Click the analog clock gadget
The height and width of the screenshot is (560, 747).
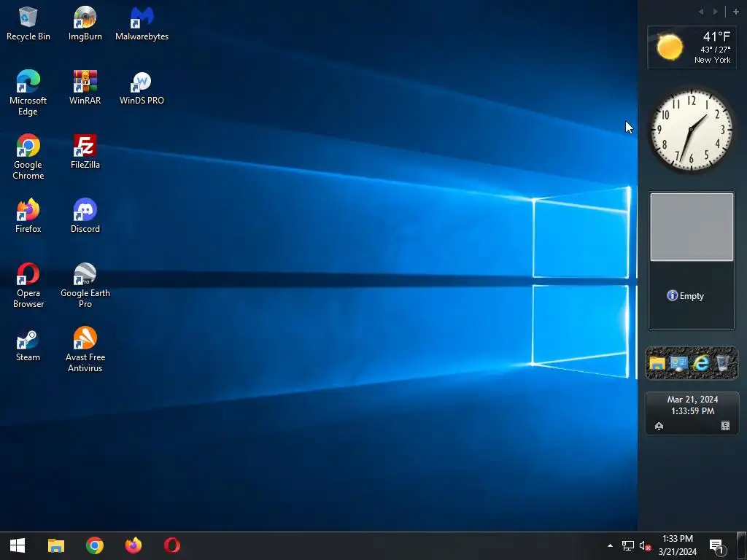[x=692, y=130]
